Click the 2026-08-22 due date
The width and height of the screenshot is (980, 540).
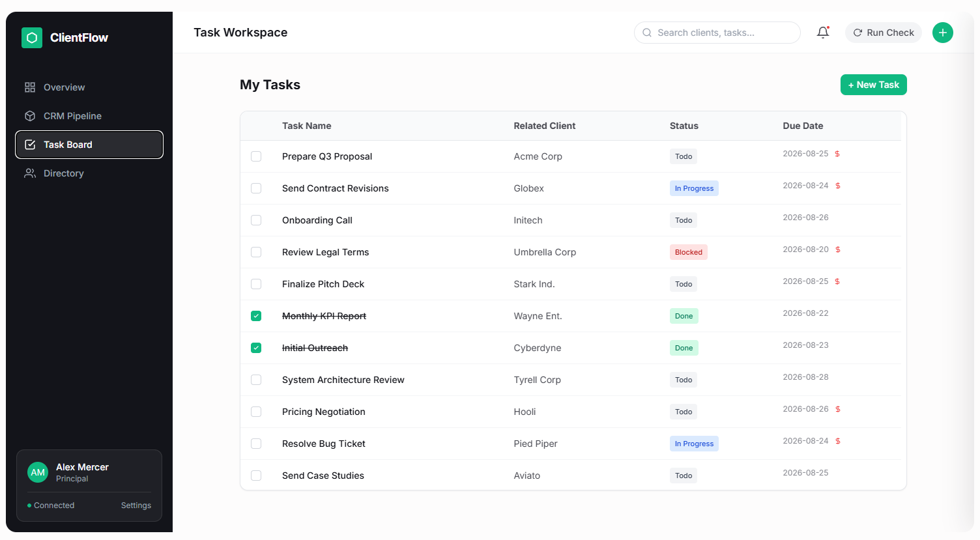click(805, 313)
